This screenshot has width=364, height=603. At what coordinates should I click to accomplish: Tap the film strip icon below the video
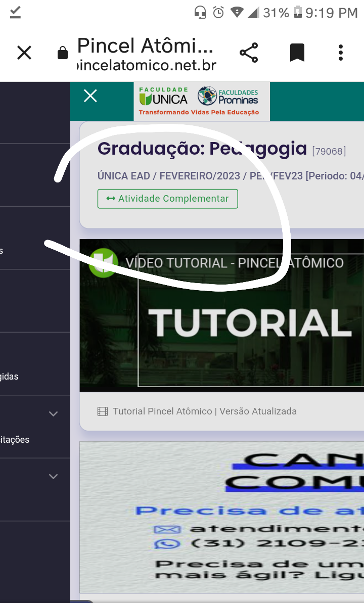pyautogui.click(x=103, y=411)
